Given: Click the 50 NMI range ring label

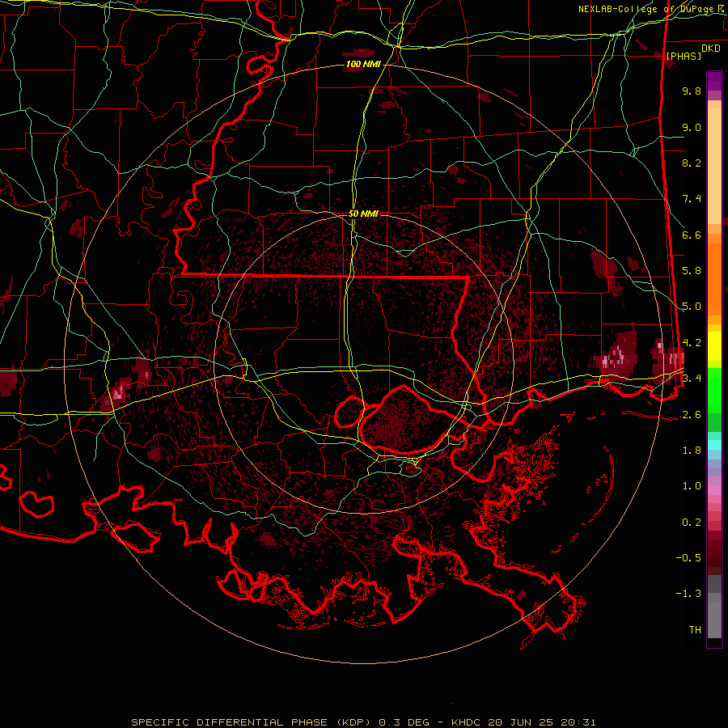Looking at the screenshot, I should [x=363, y=214].
